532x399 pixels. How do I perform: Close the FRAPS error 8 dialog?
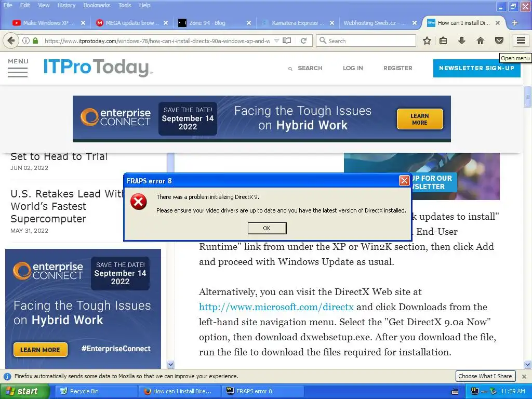point(404,180)
